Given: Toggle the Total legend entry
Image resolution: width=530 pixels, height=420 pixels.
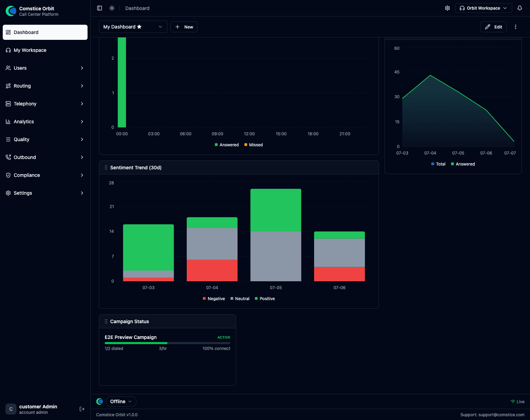Looking at the screenshot, I should (438, 164).
